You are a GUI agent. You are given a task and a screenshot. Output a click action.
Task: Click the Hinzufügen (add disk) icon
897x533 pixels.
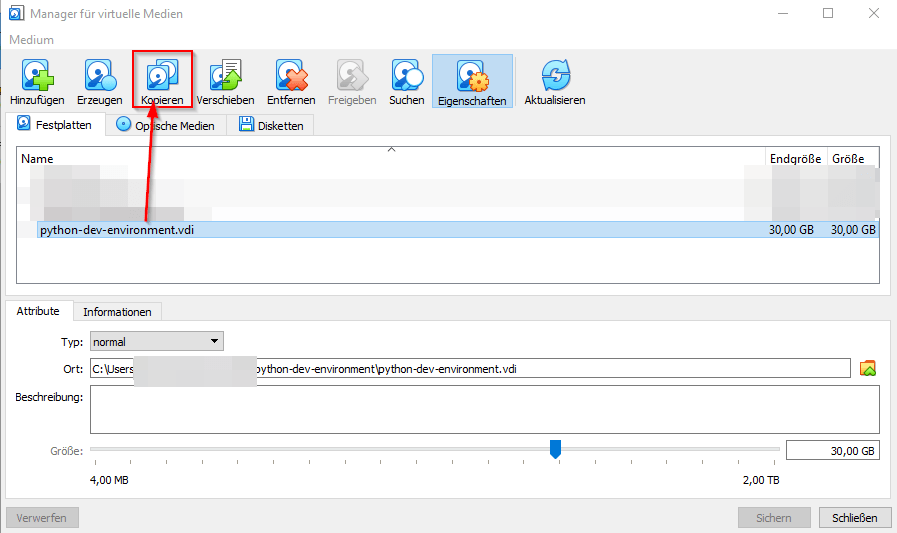click(x=37, y=77)
